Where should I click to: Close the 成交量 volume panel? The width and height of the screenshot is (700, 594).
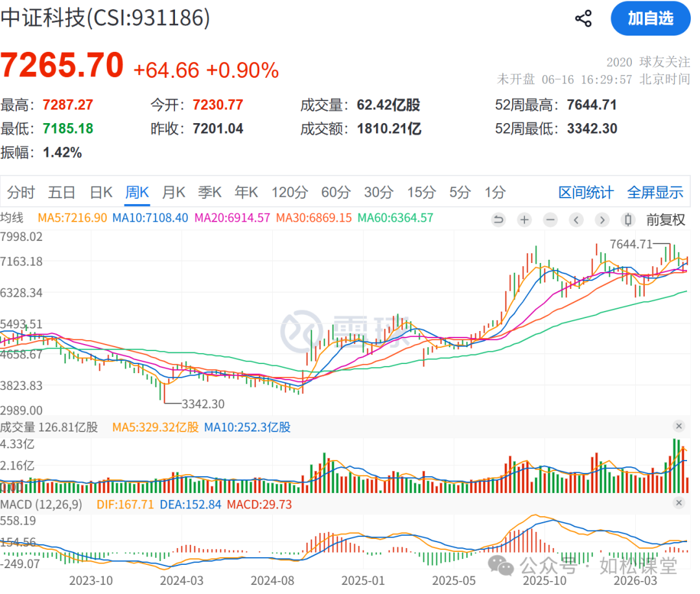coord(679,426)
